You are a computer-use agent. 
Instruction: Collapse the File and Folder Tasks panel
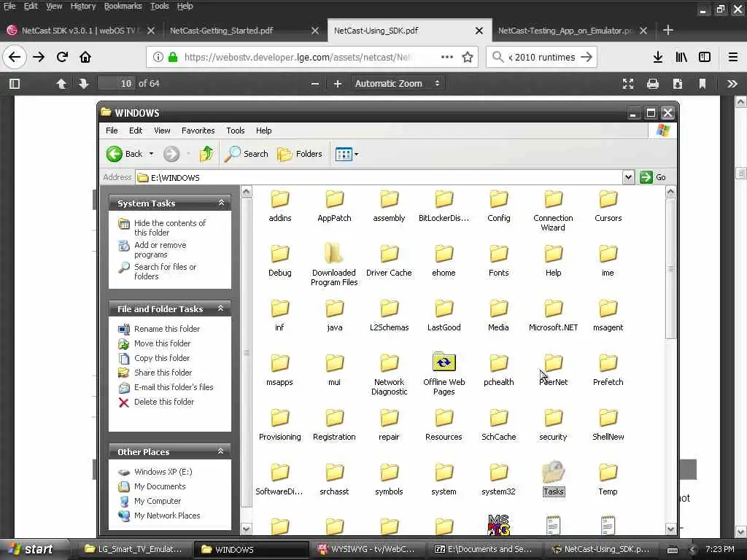click(220, 308)
